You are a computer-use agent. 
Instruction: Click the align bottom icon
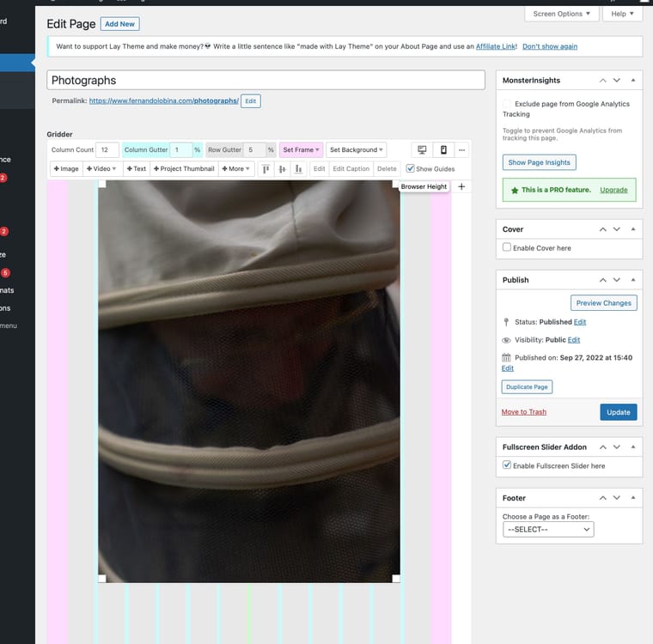(297, 169)
